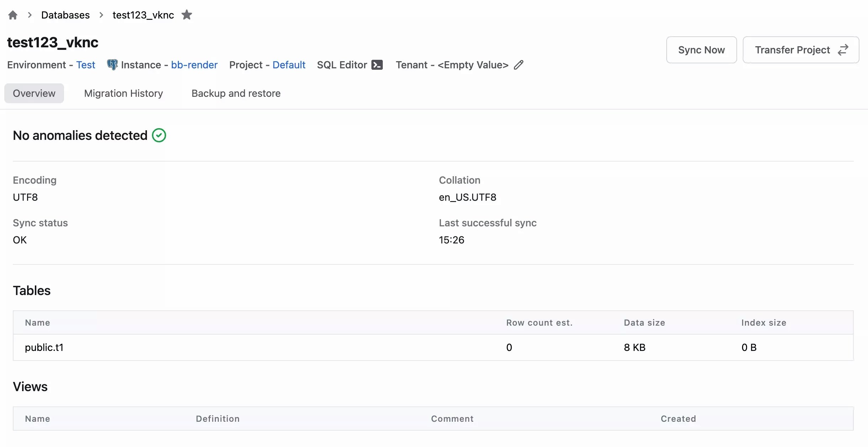Open the home page via the home icon
This screenshot has width=868, height=447.
pos(13,15)
